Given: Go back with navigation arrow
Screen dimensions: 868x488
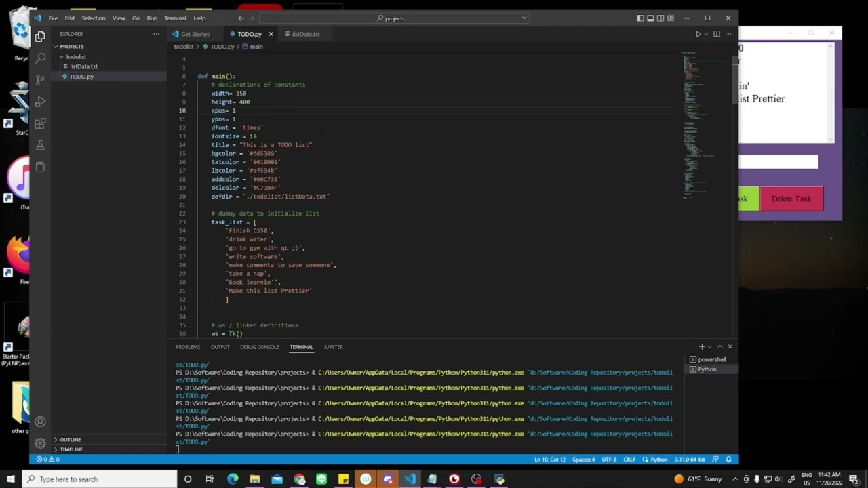Looking at the screenshot, I should [241, 18].
